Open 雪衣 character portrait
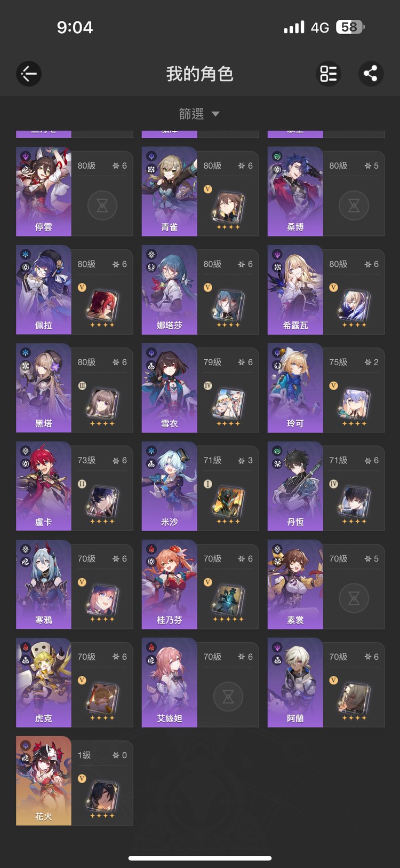 point(170,388)
